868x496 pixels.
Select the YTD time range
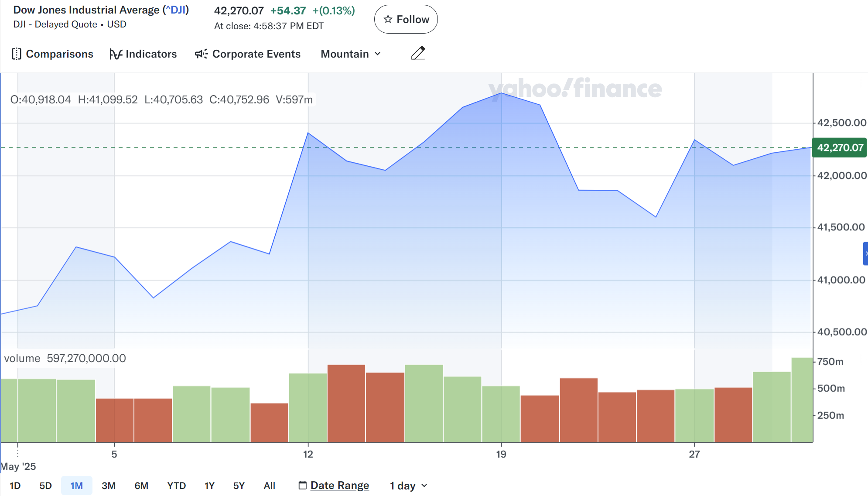(177, 486)
